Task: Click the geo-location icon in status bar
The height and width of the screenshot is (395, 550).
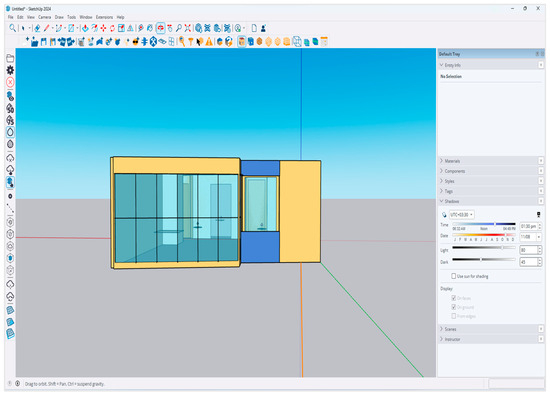Action: [18, 383]
